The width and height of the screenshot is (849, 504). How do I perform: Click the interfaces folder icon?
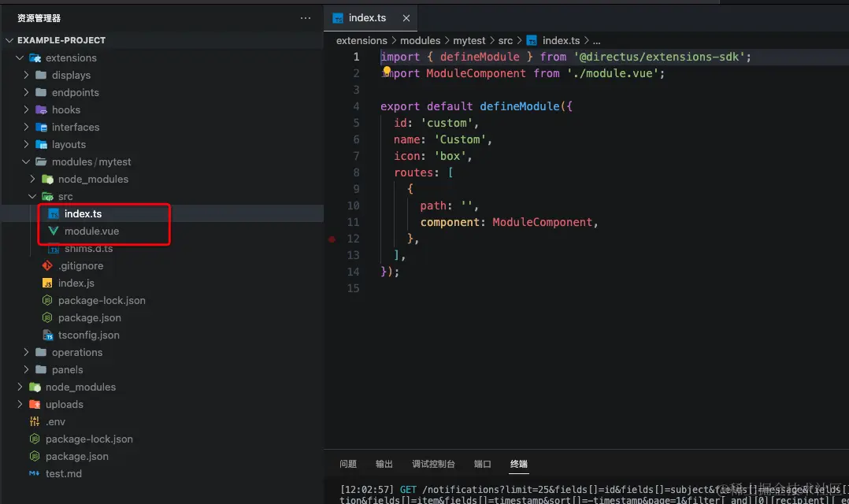[41, 128]
